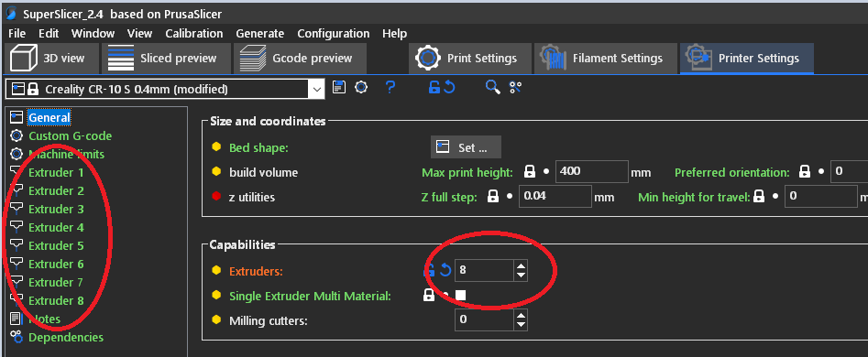Click the lock icon next to Preferred orientation
868x357 pixels.
coord(805,172)
